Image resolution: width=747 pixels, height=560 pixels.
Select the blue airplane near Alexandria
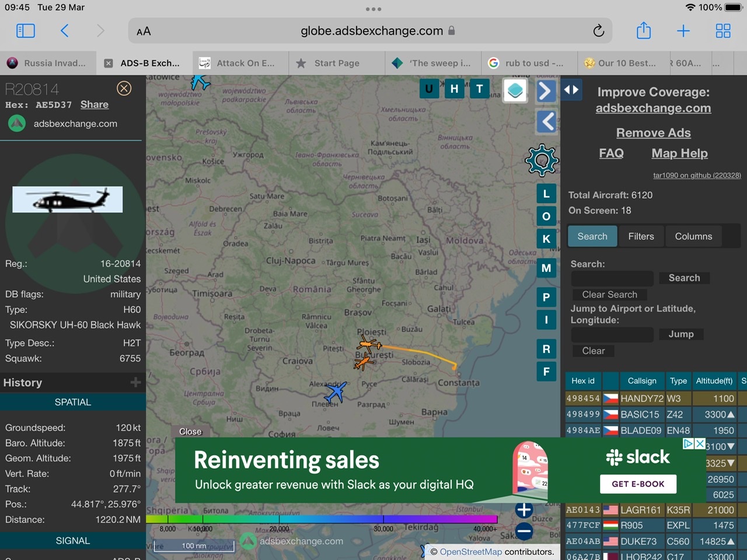point(336,391)
